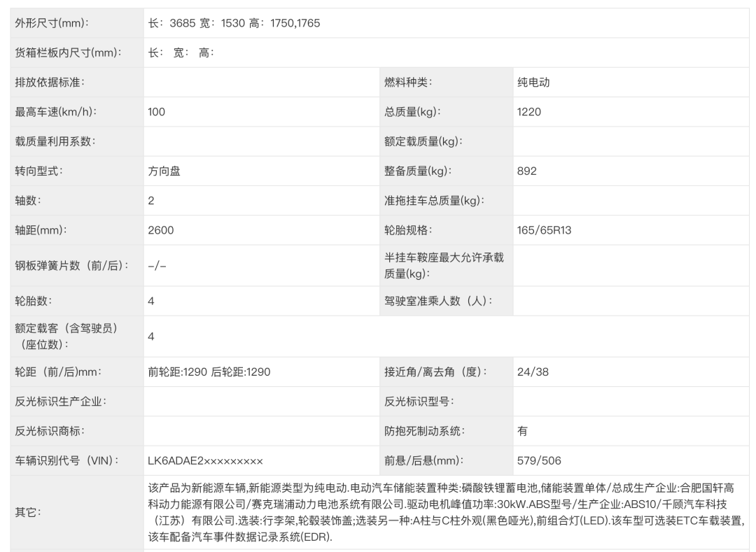The image size is (756, 552).
Task: Click the 其它 row label
Action: (28, 512)
